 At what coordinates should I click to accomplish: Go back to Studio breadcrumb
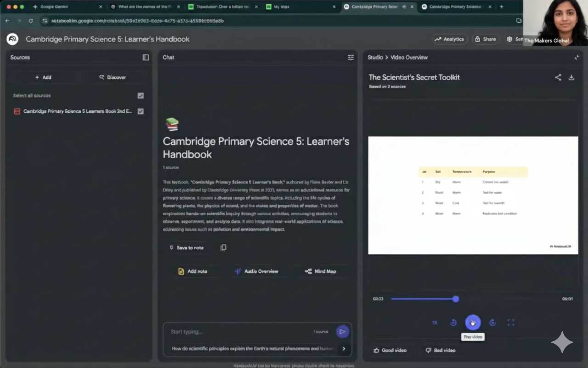(x=375, y=57)
